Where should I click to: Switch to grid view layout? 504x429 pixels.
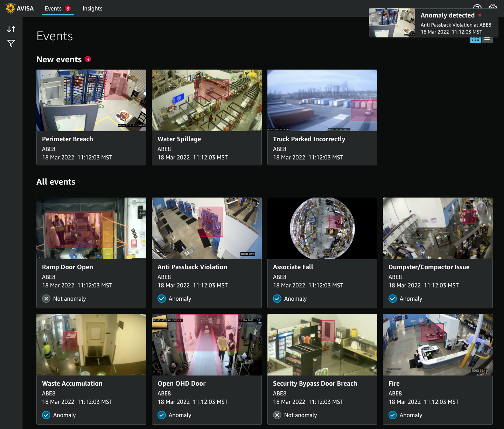(475, 40)
